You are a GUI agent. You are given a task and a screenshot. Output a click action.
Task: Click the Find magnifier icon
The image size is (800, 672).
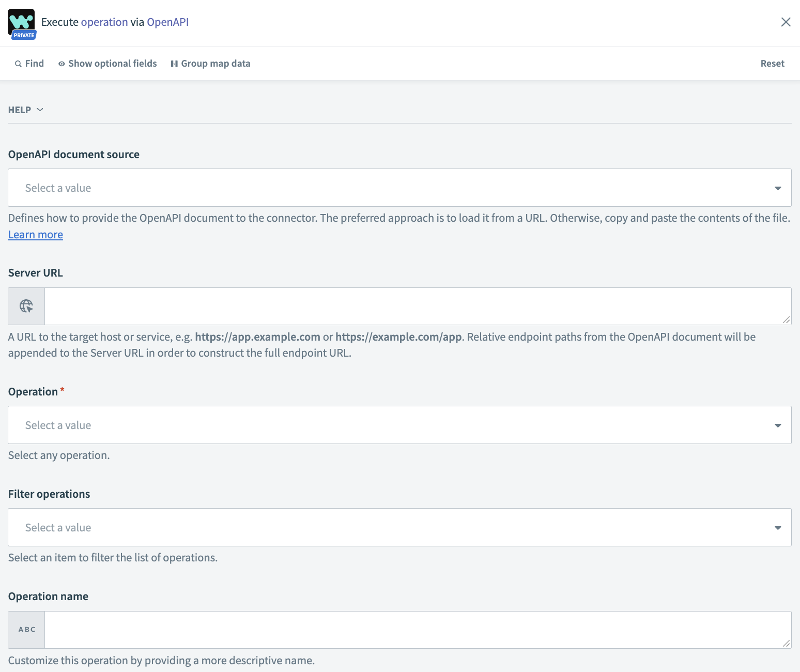pyautogui.click(x=18, y=64)
